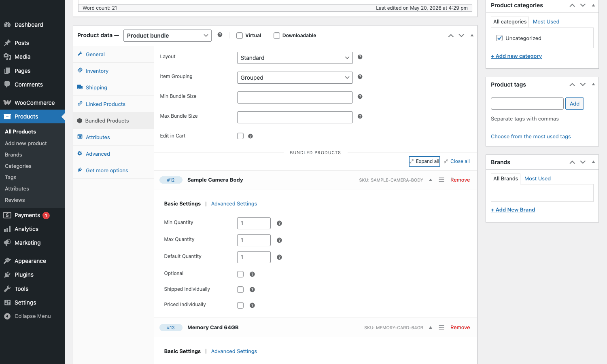This screenshot has height=364, width=607.
Task: Collapse the Sample Camera Body item
Action: [x=431, y=180]
